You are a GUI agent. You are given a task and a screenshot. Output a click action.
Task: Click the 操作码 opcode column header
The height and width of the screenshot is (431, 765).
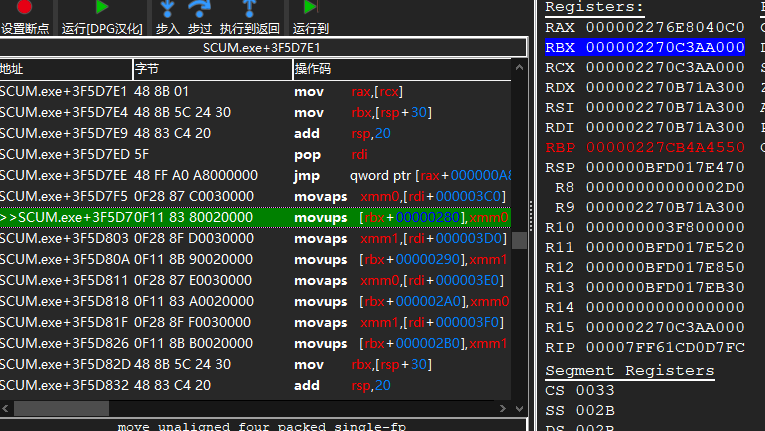(400, 69)
